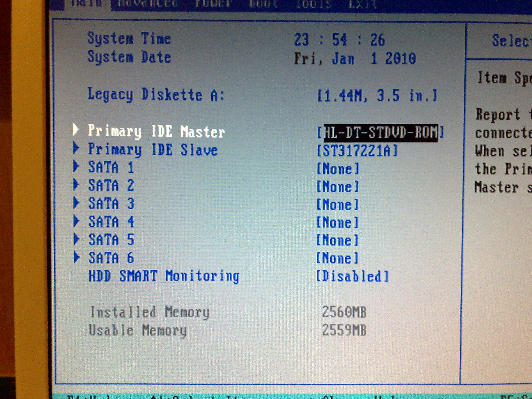Select the SATA 2 entry
Screen dimensions: 532x399
tap(111, 185)
